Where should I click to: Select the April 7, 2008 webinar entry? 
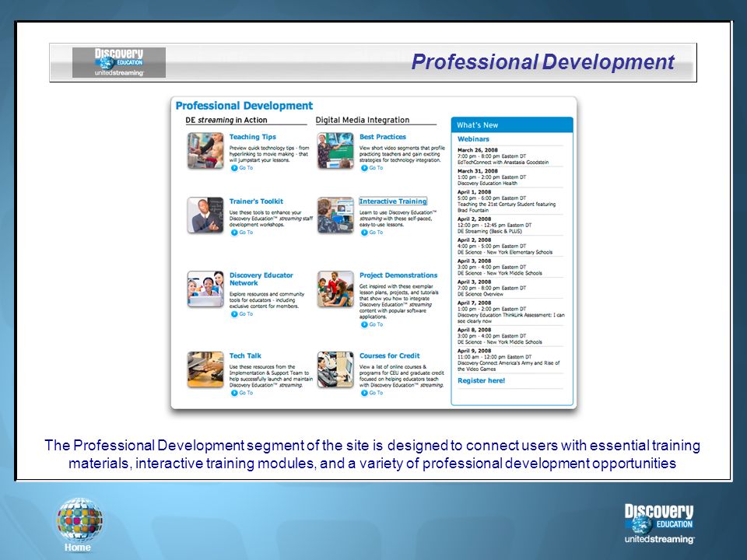tap(510, 312)
